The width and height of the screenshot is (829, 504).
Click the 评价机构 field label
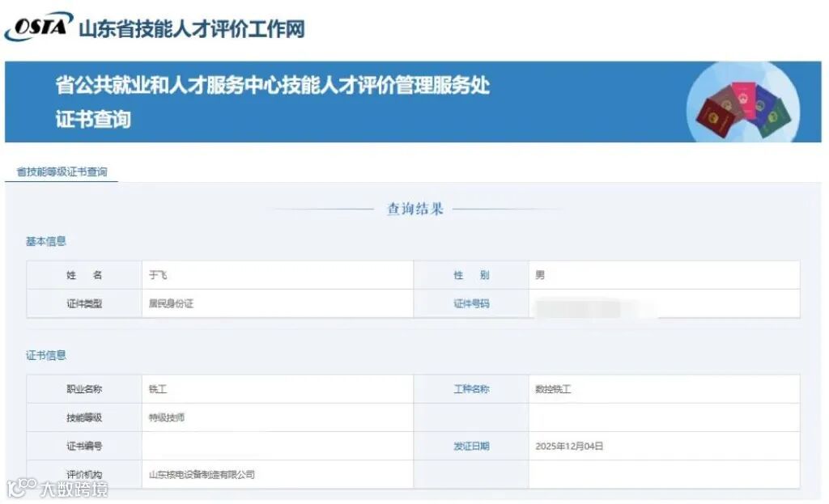[x=84, y=474]
